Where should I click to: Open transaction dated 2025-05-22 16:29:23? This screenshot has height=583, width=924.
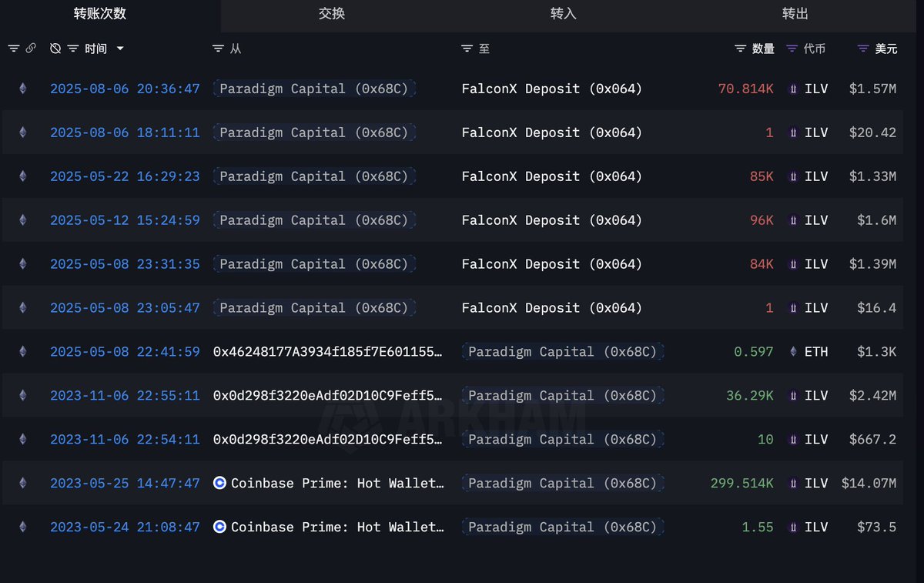click(125, 176)
